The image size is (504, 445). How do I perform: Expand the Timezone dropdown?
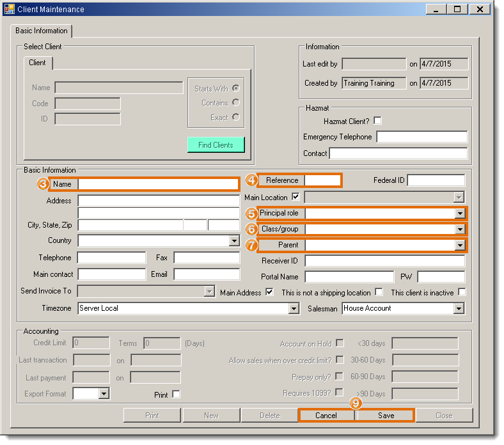294,309
